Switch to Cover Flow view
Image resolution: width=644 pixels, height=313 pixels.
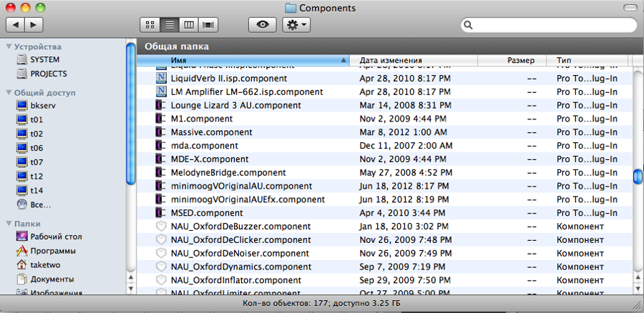[208, 25]
